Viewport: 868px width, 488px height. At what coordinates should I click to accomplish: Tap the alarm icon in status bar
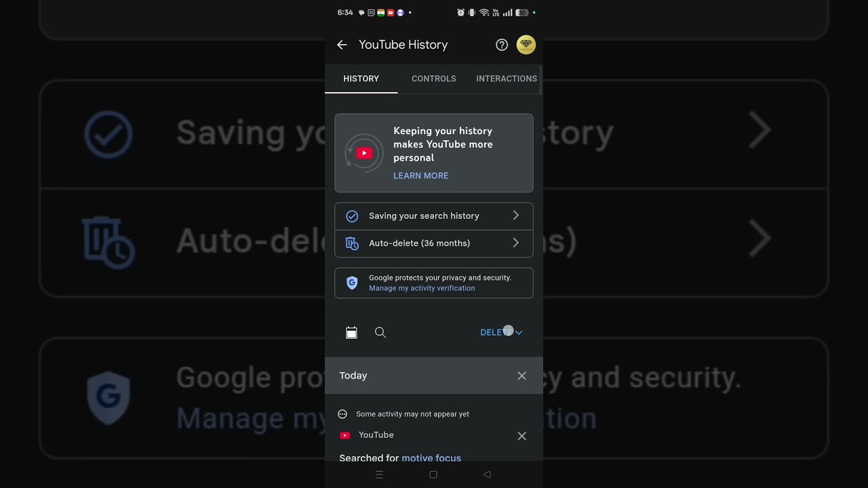pos(461,13)
